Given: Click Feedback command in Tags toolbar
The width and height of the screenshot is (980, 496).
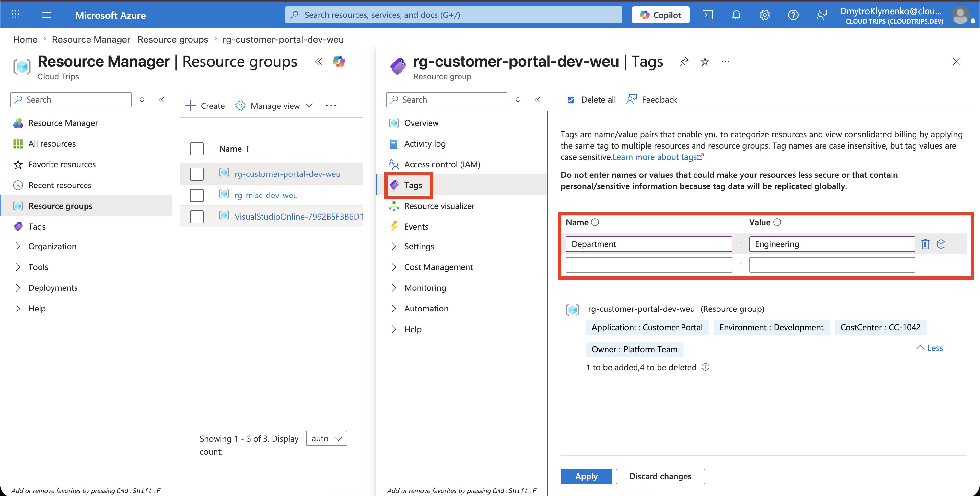Looking at the screenshot, I should point(652,100).
